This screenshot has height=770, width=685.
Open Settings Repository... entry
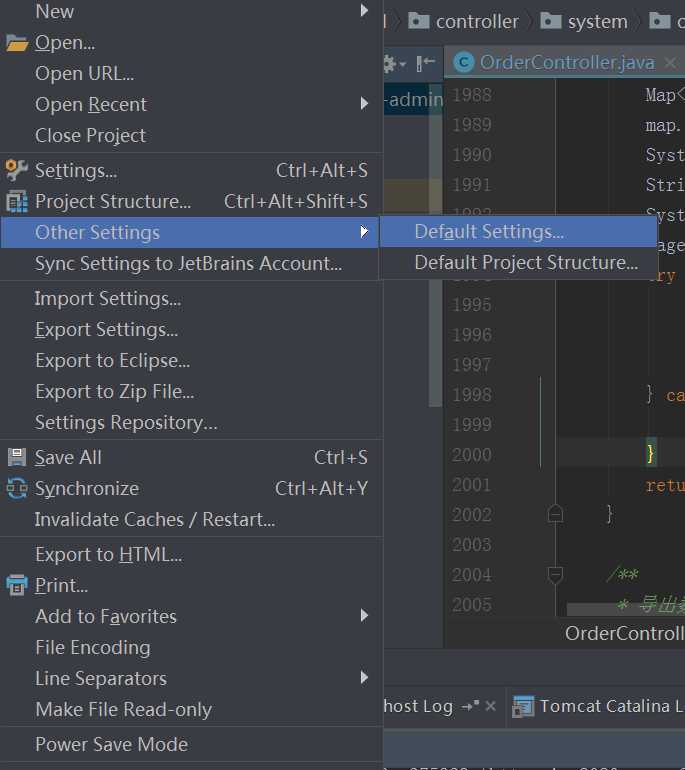tap(192, 422)
